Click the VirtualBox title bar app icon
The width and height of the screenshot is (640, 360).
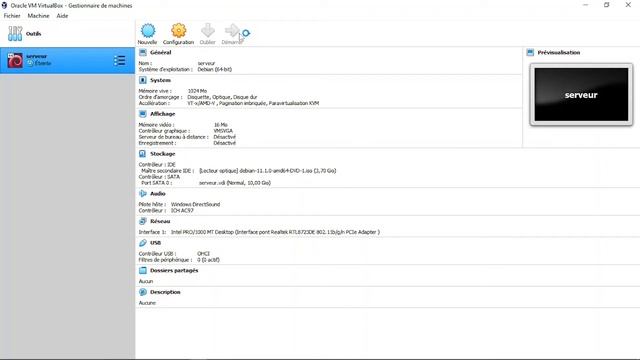point(4,5)
